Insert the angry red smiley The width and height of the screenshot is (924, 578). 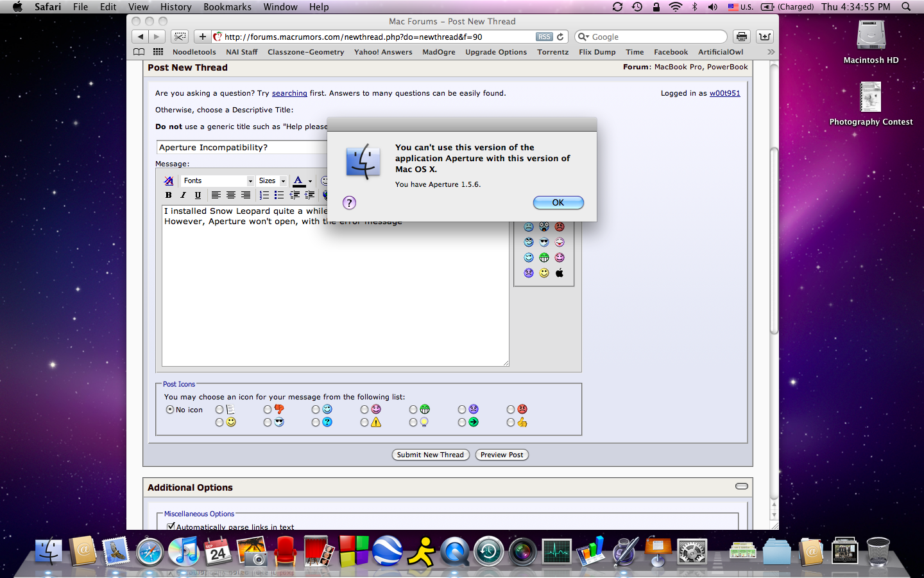pos(560,227)
